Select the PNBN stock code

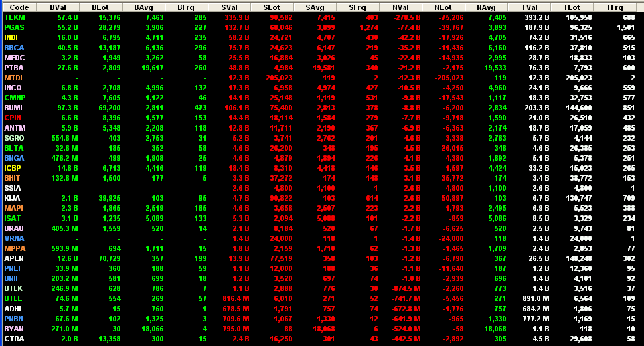[x=13, y=319]
